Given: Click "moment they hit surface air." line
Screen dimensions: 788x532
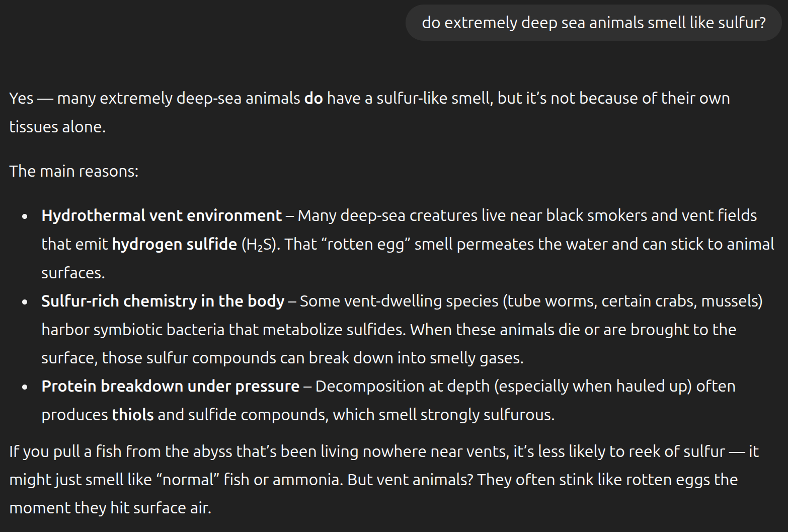Looking at the screenshot, I should point(110,508).
